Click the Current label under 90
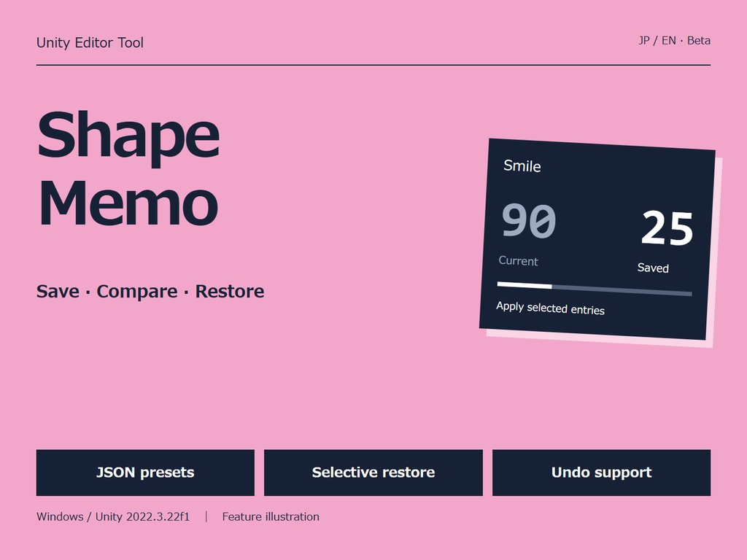This screenshot has height=560, width=747. [519, 261]
